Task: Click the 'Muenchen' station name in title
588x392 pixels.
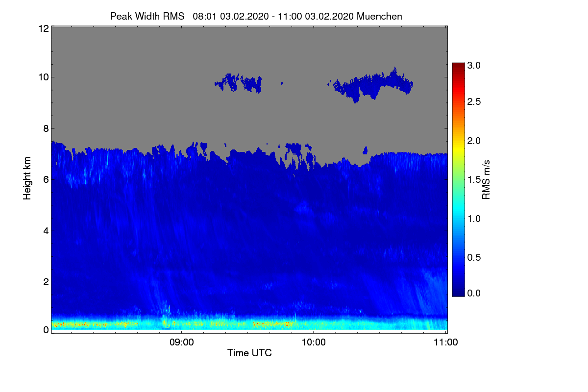Action: [380, 16]
